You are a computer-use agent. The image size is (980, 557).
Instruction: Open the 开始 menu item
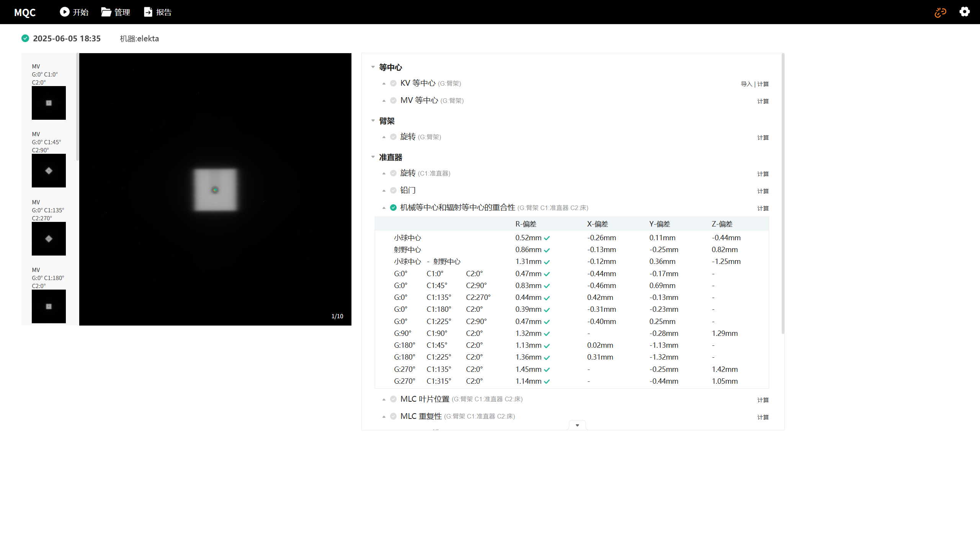[74, 12]
